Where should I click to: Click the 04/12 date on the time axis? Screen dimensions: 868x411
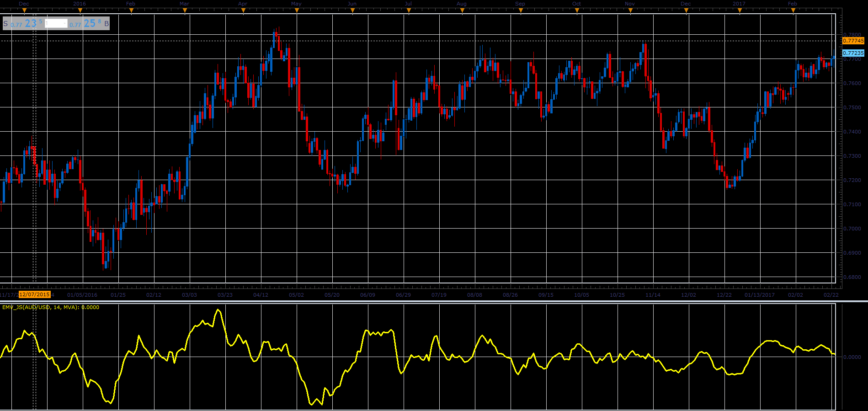[x=261, y=295]
